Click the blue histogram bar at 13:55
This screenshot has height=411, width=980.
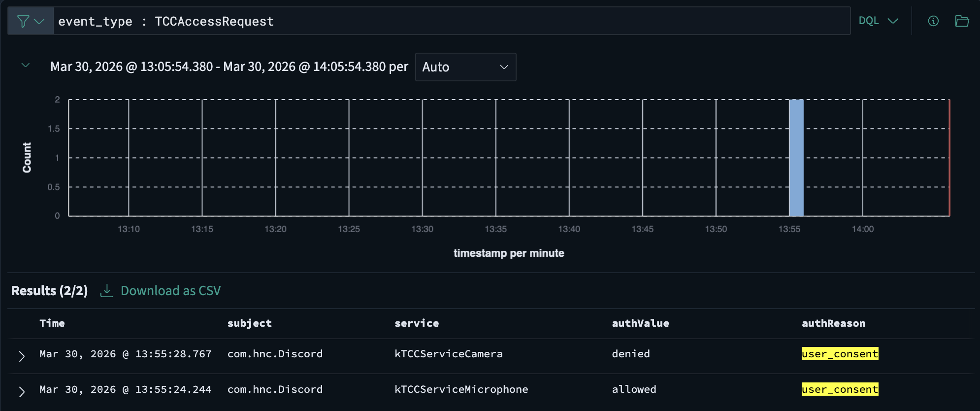796,158
